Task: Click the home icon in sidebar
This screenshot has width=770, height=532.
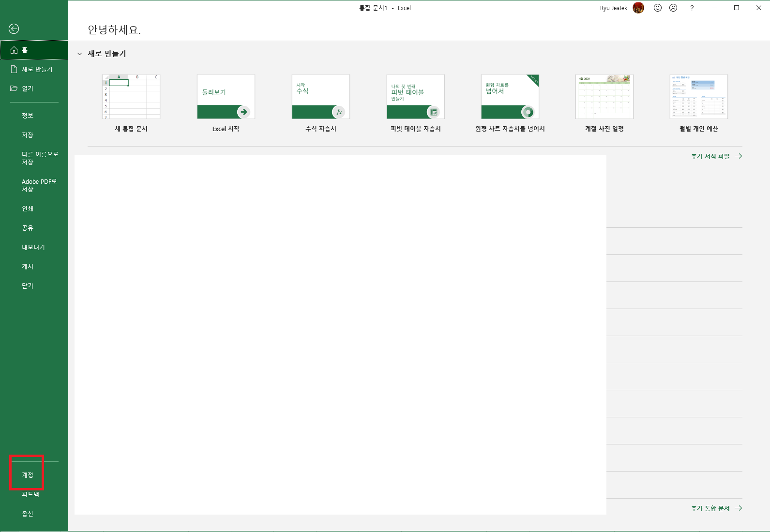Action: (14, 50)
